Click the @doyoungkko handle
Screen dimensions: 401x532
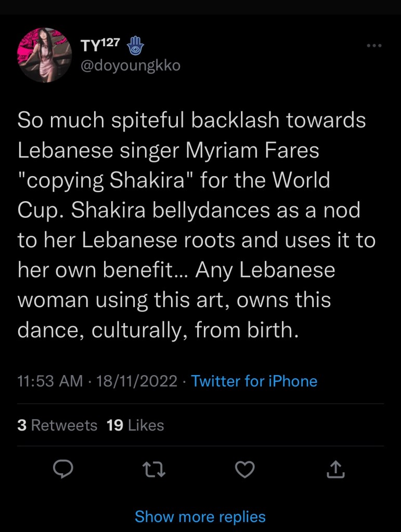click(130, 66)
